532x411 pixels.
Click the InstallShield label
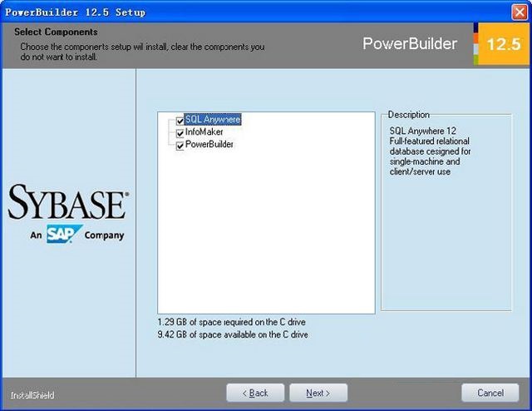[32, 395]
